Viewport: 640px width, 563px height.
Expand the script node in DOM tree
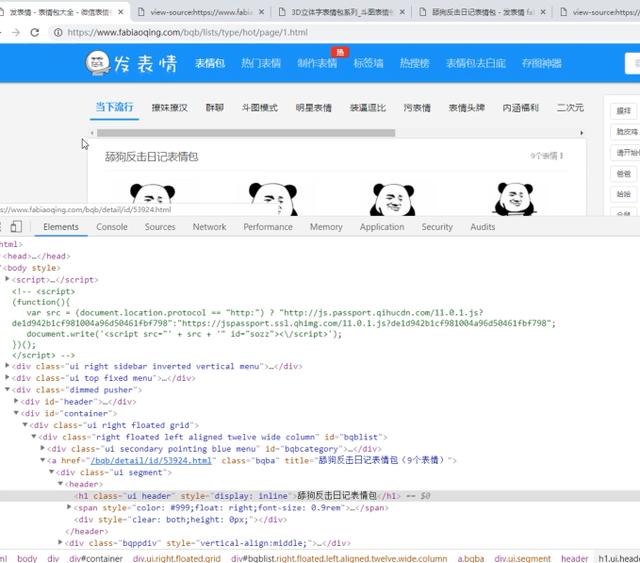(x=7, y=279)
